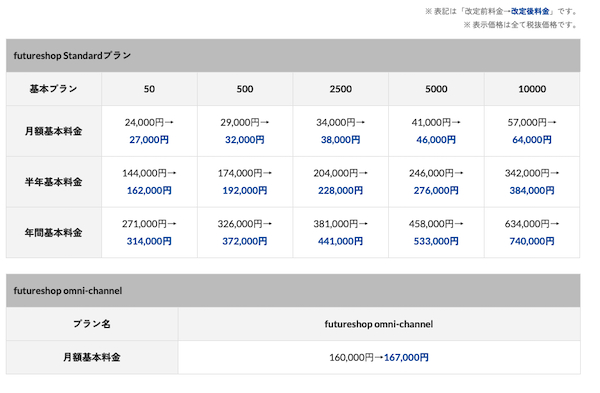Click the old price 41,000円

click(x=431, y=122)
